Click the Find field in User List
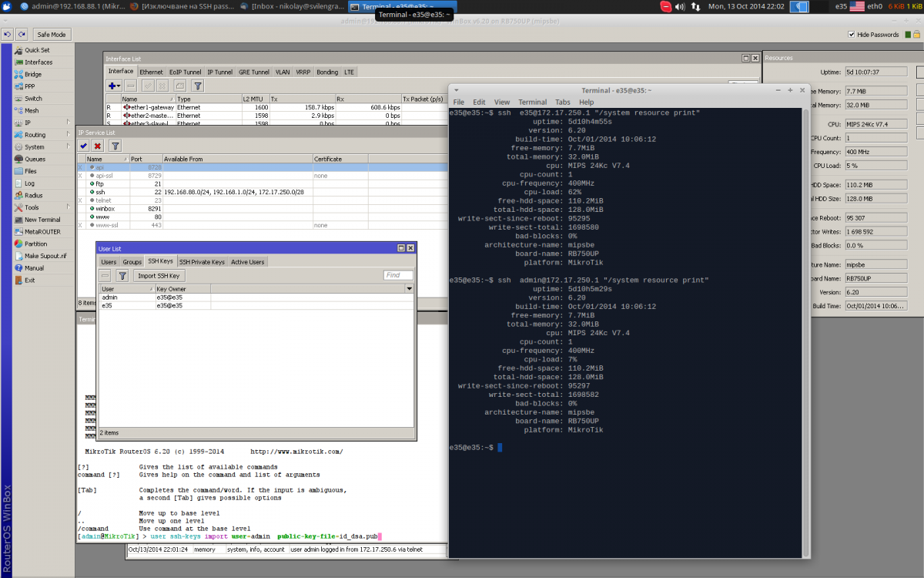The width and height of the screenshot is (924, 578). 398,275
